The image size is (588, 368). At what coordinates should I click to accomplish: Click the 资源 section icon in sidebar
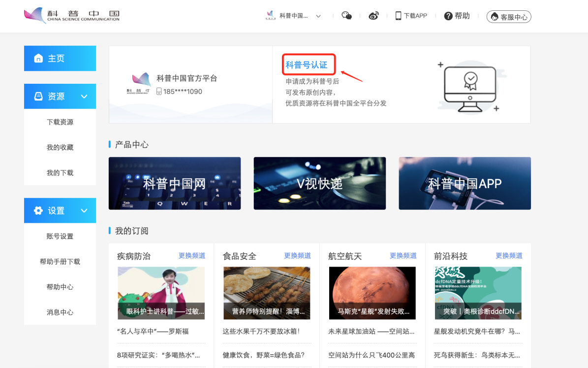click(38, 96)
